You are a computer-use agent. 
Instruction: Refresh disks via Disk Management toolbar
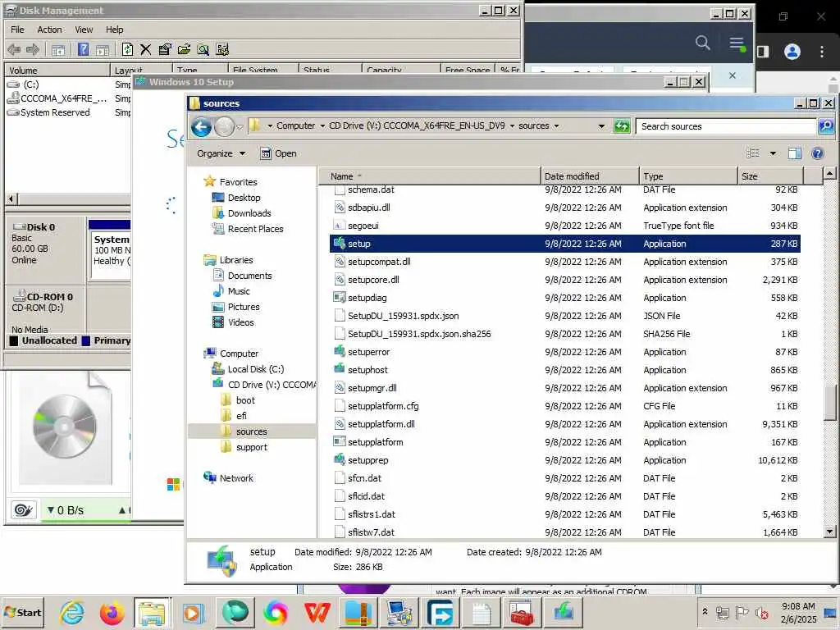127,50
